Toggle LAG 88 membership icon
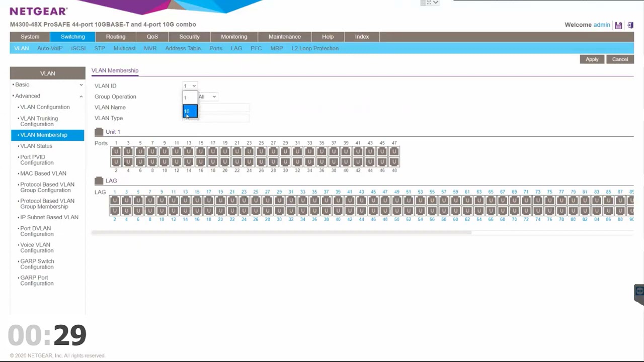The width and height of the screenshot is (644, 362). 620,211
